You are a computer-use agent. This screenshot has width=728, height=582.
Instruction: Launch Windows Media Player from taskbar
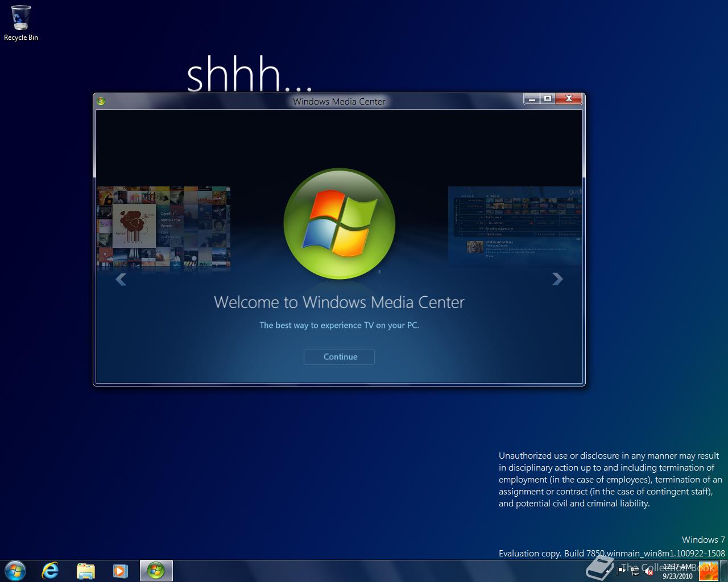tap(120, 571)
